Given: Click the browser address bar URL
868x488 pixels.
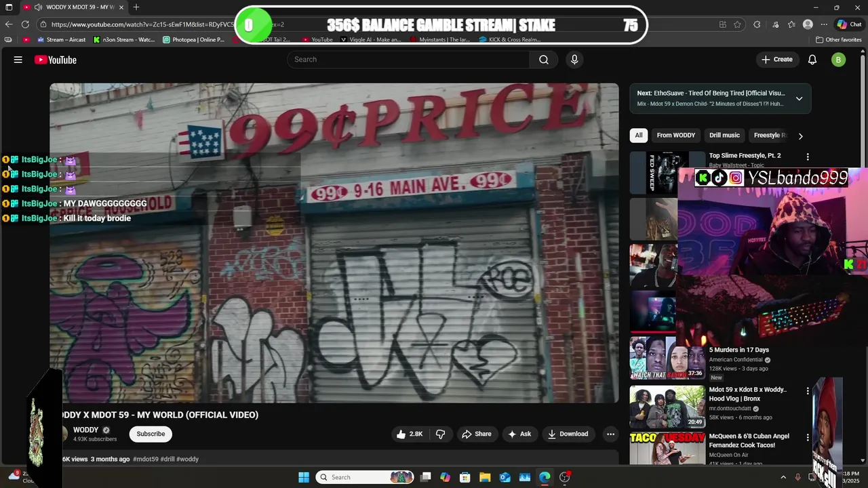Looking at the screenshot, I should coord(142,24).
